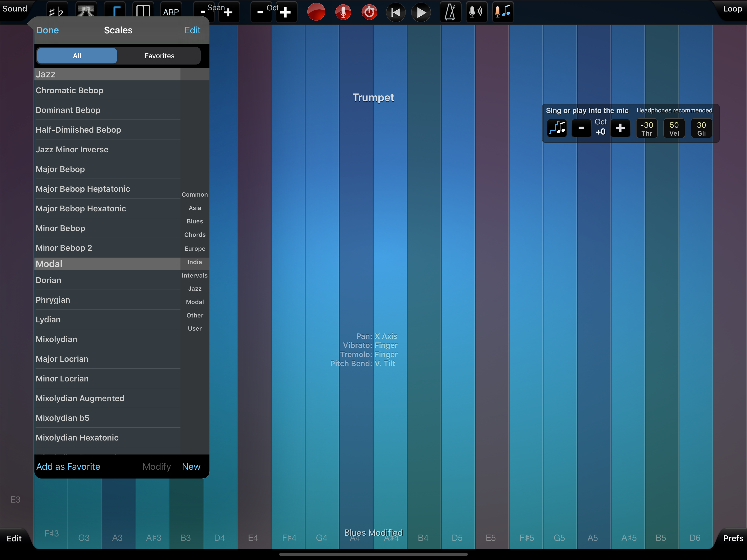Toggle the ARP arpeggiator button

(171, 12)
